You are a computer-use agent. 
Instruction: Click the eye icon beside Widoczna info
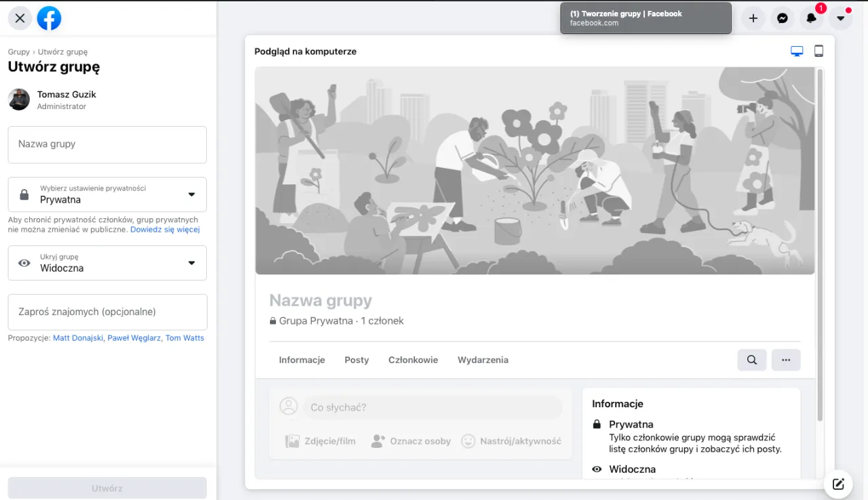click(x=597, y=469)
